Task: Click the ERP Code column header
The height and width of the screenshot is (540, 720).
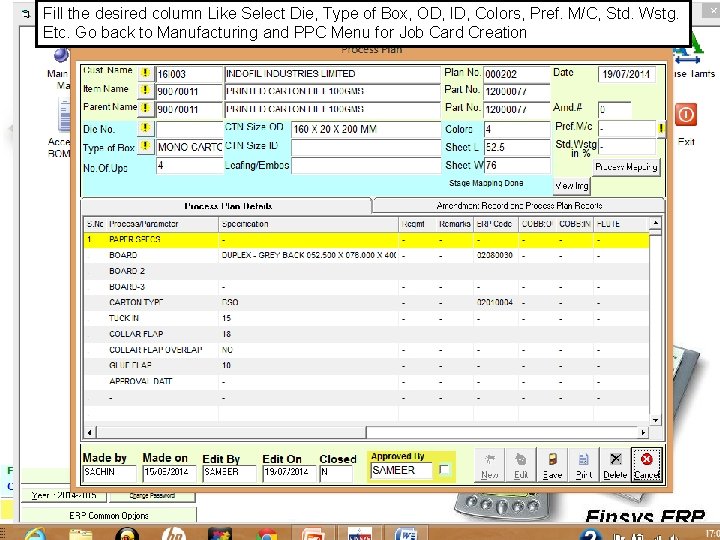Action: tap(495, 224)
